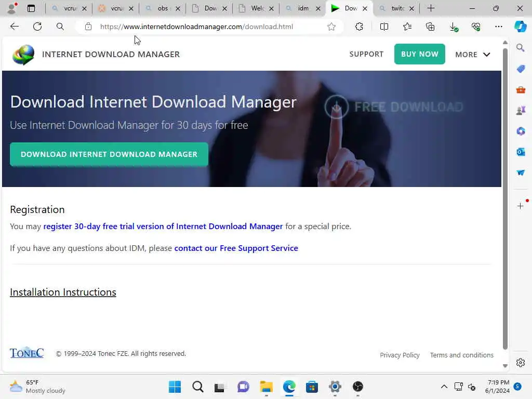Image resolution: width=532 pixels, height=399 pixels.
Task: Click the BUY NOW button
Action: pyautogui.click(x=420, y=54)
